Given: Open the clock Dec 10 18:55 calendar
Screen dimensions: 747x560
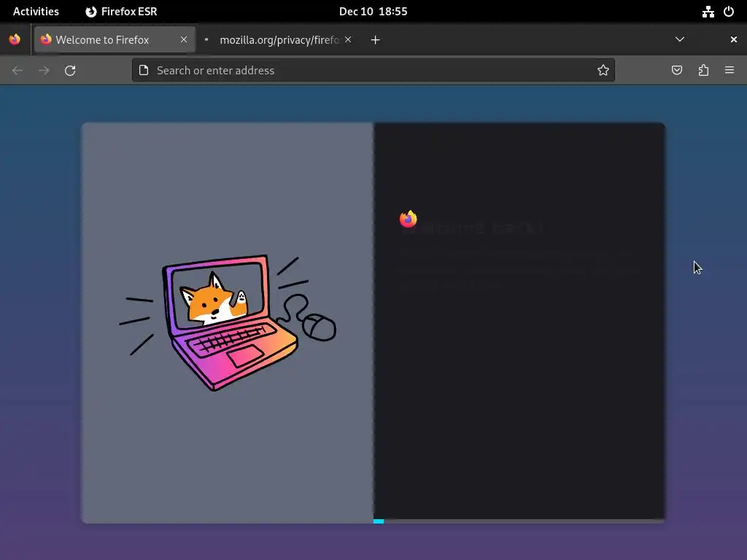Looking at the screenshot, I should click(373, 12).
